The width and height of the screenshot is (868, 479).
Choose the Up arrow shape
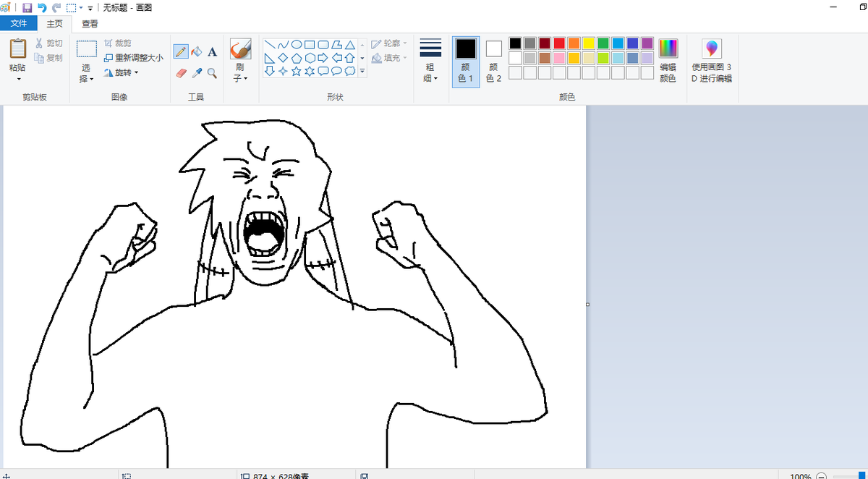(350, 58)
